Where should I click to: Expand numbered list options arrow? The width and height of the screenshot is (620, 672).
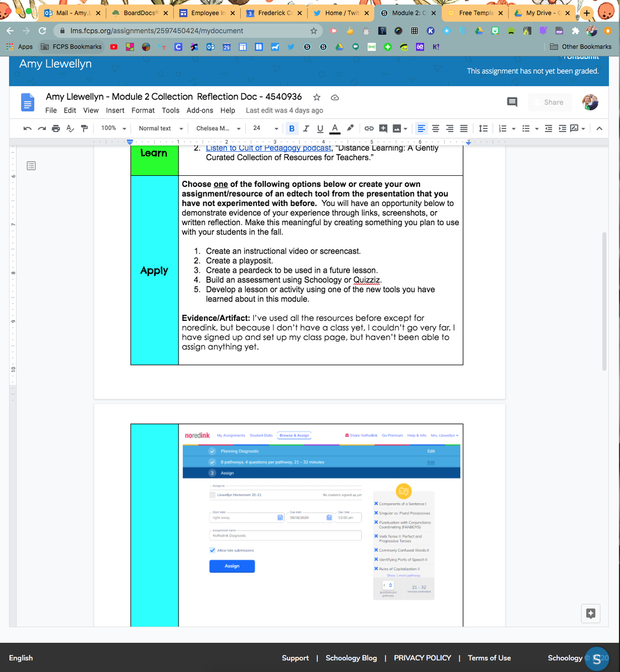coord(514,129)
